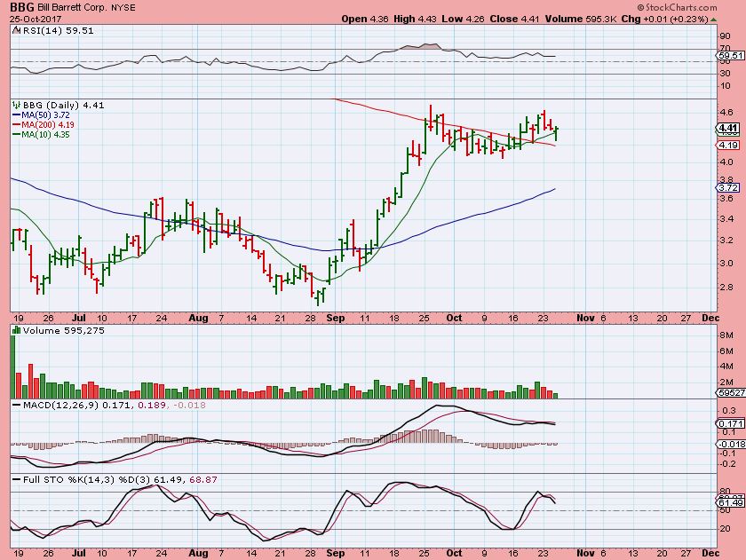
Task: Click the 4.19 MA(200) tag on price axis
Action: [729, 145]
